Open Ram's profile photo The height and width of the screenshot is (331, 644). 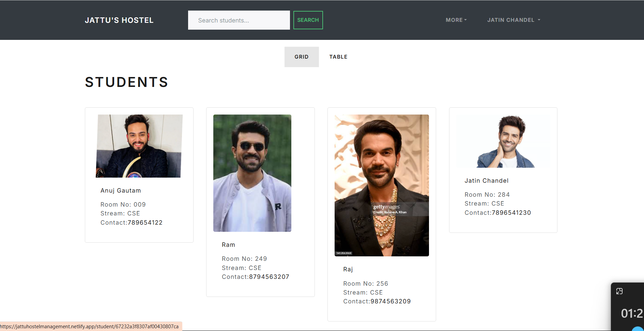coord(252,173)
